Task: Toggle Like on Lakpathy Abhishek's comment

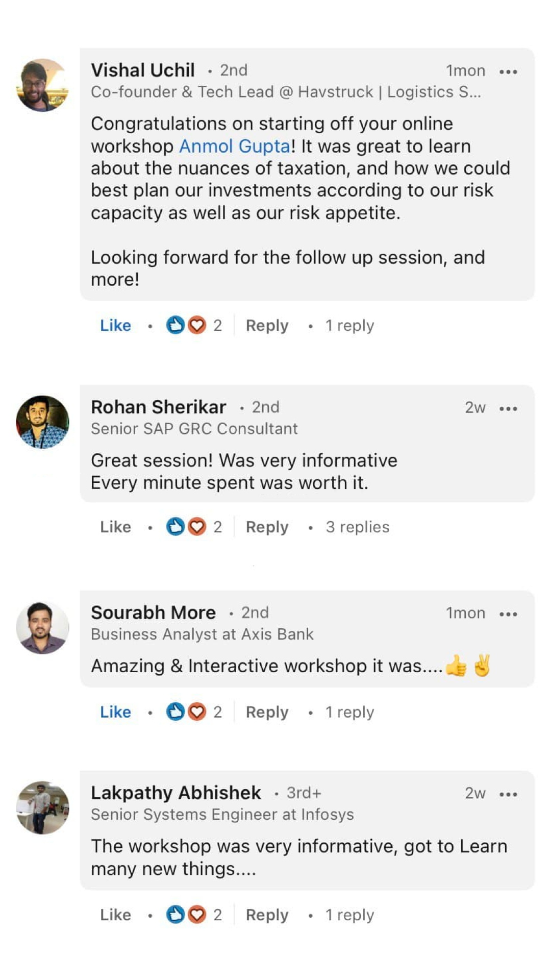Action: 115,915
